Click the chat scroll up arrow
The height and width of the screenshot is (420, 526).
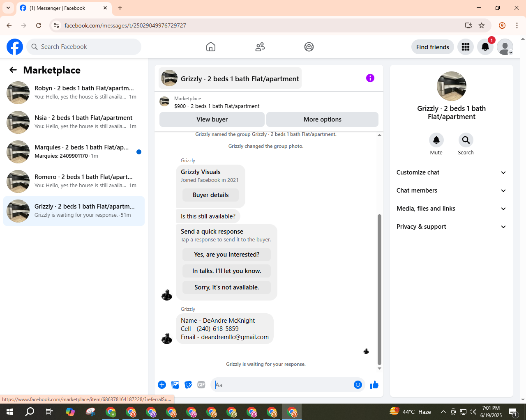[379, 135]
